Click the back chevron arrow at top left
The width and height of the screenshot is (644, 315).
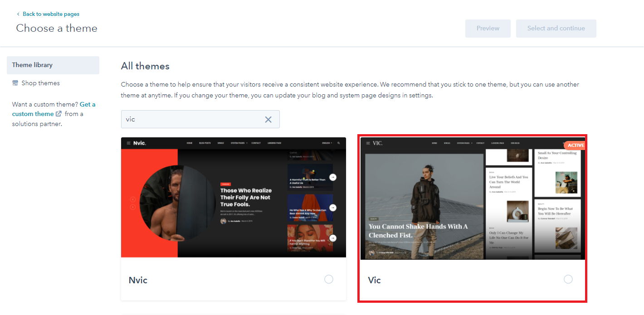pos(18,14)
